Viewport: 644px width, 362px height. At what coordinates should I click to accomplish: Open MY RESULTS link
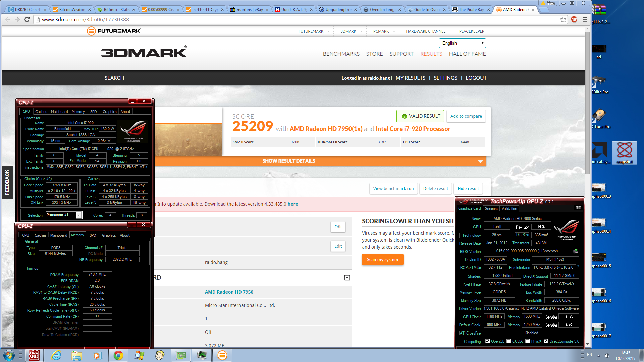(410, 78)
